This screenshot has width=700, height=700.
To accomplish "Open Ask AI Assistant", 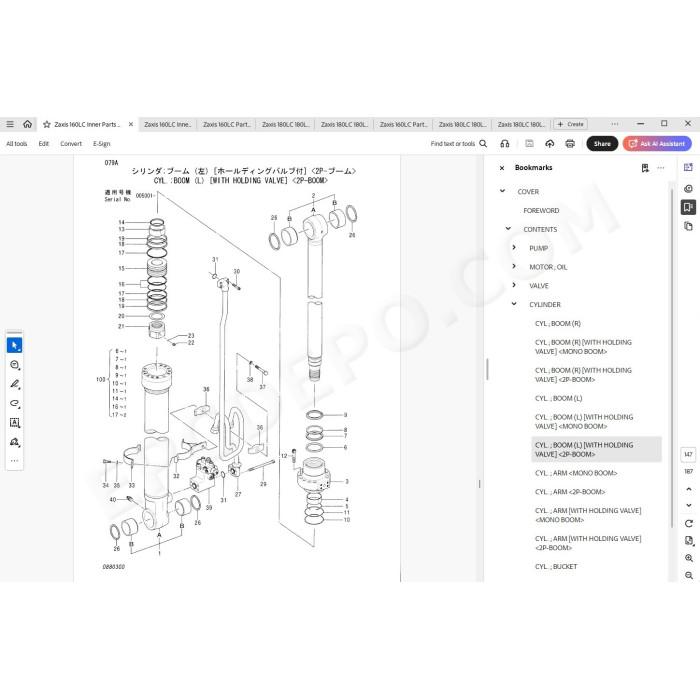I will 657,144.
